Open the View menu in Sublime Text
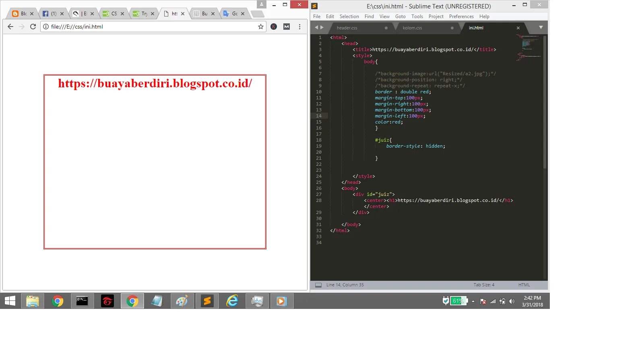The height and width of the screenshot is (360, 644). 384,16
